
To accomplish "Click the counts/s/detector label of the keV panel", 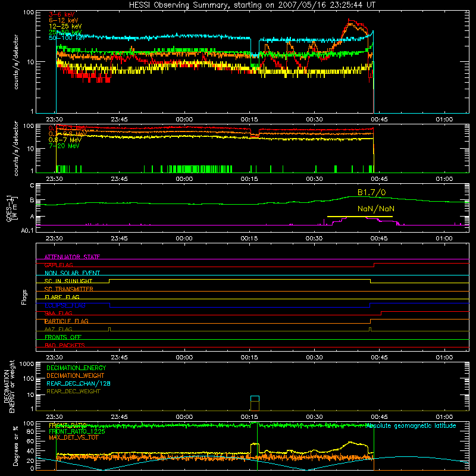I will tap(16, 62).
